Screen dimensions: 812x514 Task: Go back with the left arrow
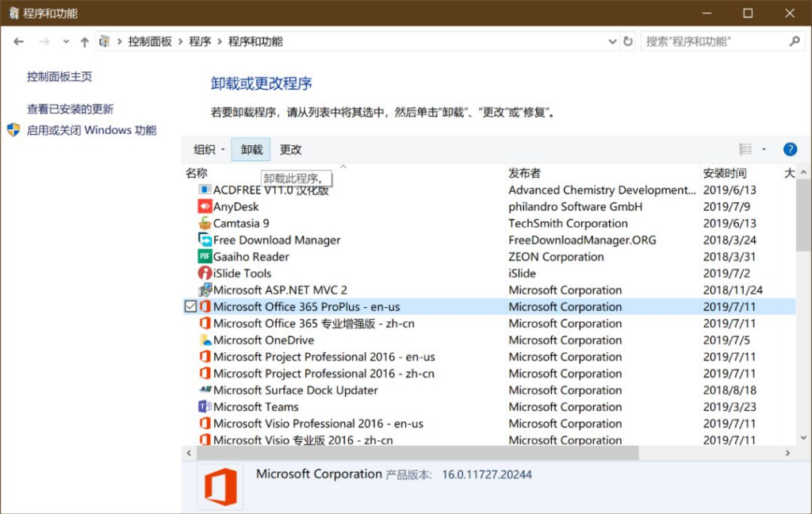click(19, 41)
